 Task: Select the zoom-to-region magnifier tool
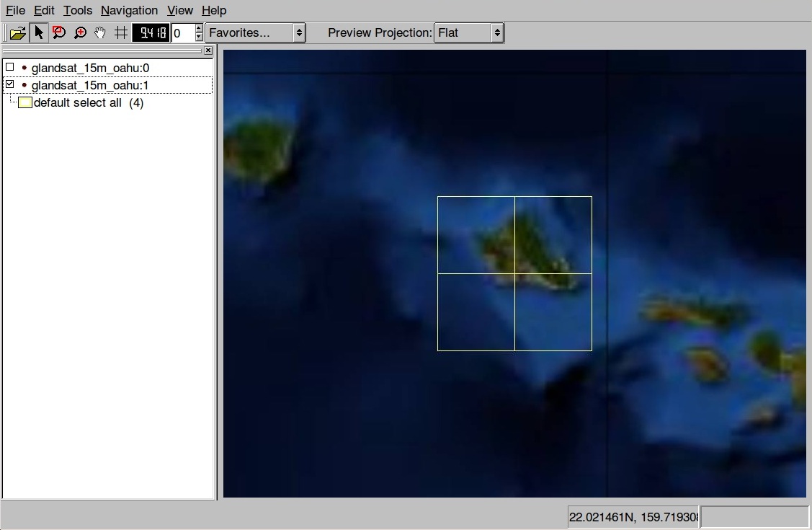coord(59,32)
